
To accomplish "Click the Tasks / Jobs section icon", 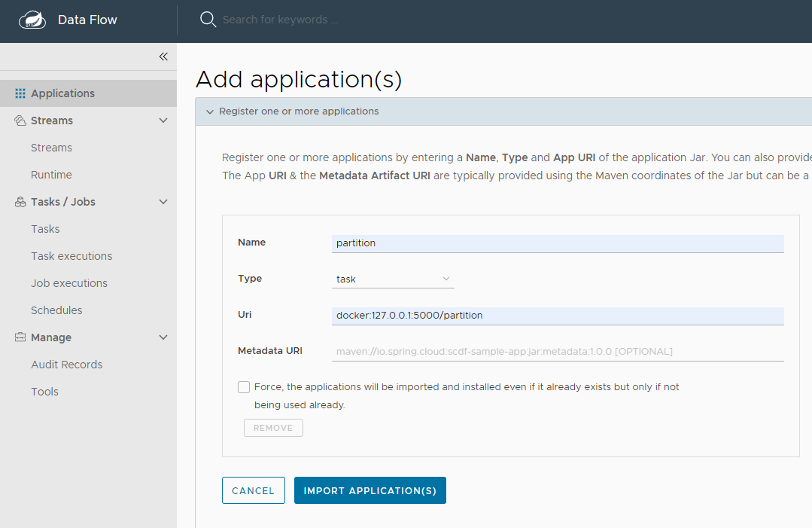I will [x=20, y=202].
